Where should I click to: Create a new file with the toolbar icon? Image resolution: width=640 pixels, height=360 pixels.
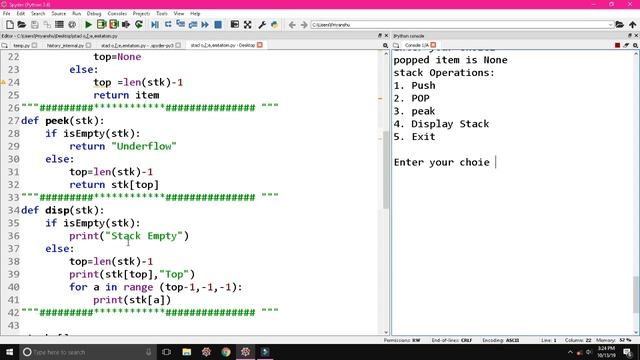(9, 24)
